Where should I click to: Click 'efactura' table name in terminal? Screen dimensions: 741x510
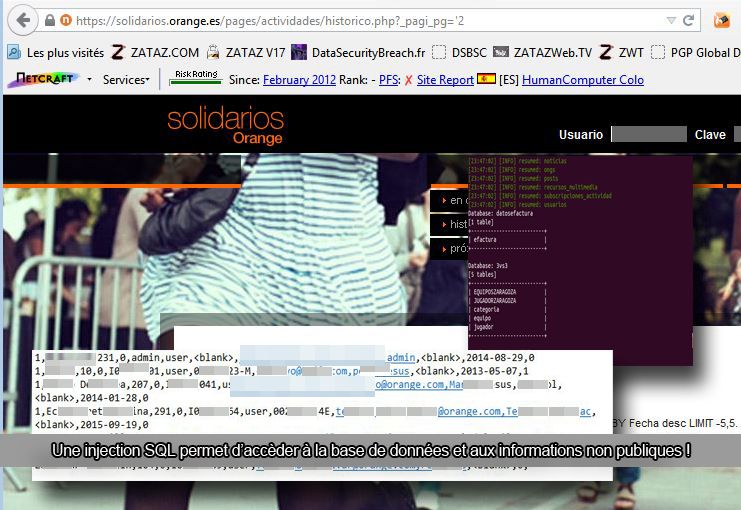pos(485,240)
